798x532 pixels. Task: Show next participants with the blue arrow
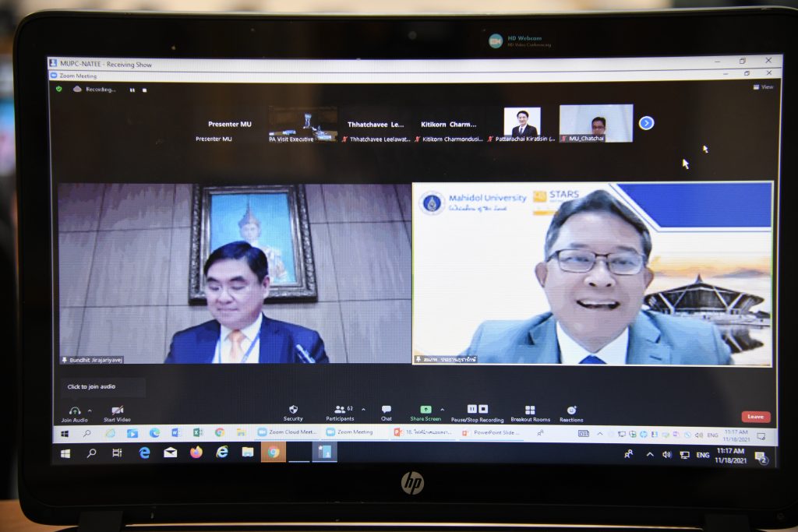pos(646,123)
